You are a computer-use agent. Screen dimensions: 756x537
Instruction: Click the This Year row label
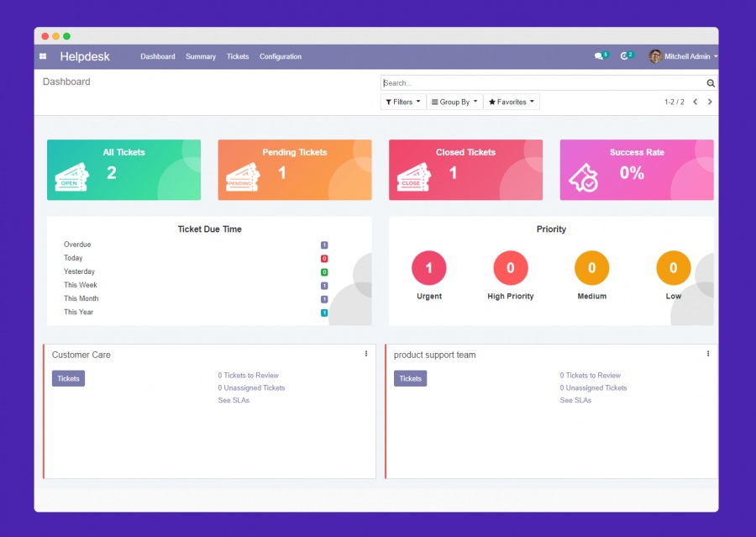pos(79,312)
